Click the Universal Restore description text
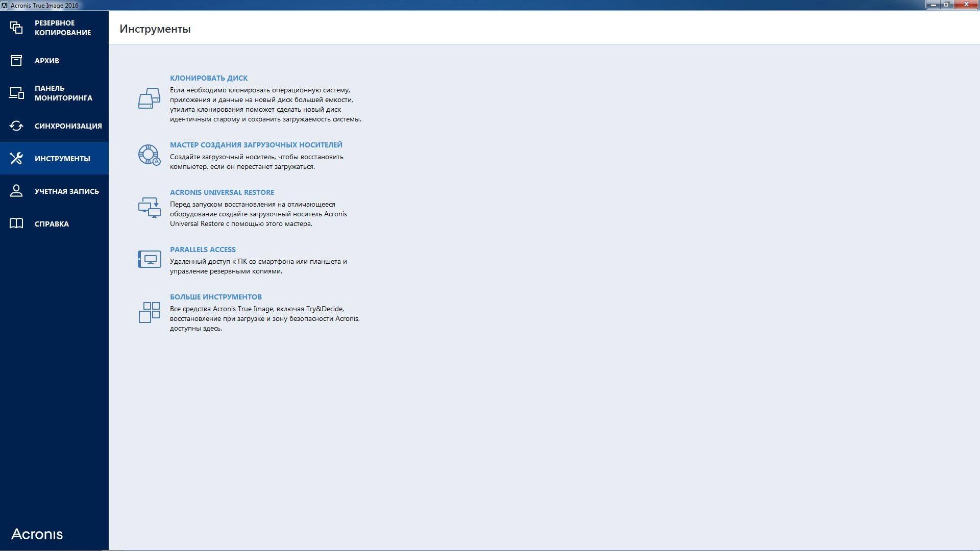Screen dimensions: 980x551 pyautogui.click(x=258, y=214)
